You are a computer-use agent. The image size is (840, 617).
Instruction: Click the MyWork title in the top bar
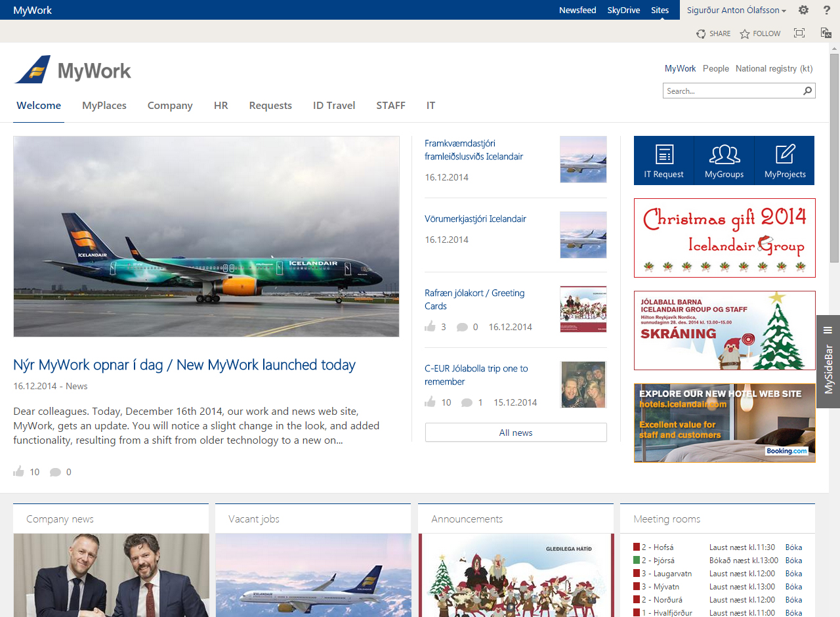pyautogui.click(x=32, y=10)
